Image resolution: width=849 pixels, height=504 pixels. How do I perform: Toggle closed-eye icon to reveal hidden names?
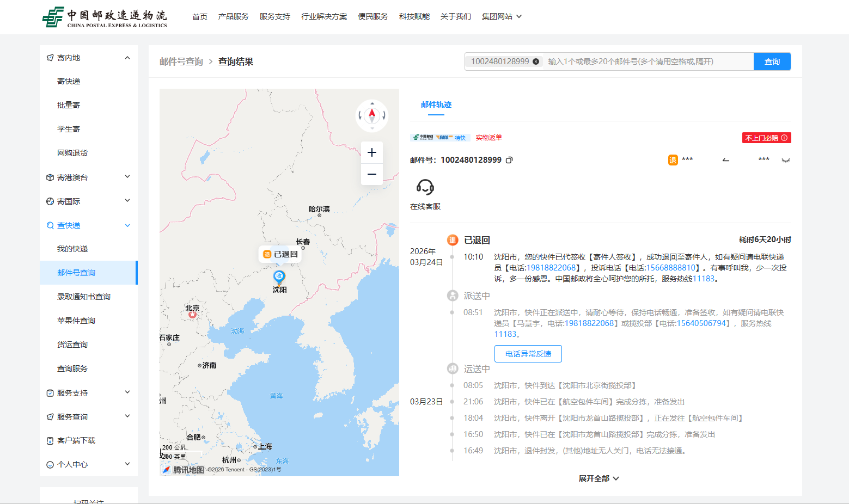coord(785,160)
